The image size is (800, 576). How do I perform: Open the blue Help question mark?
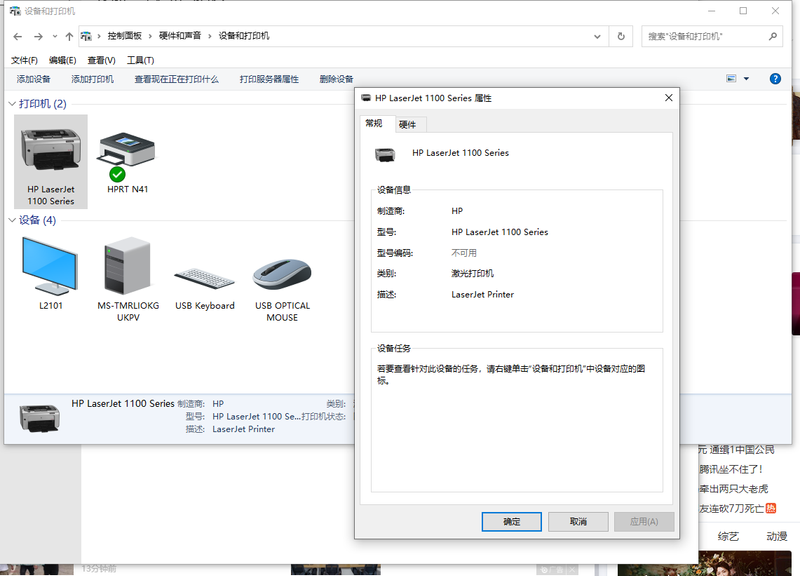(x=775, y=79)
